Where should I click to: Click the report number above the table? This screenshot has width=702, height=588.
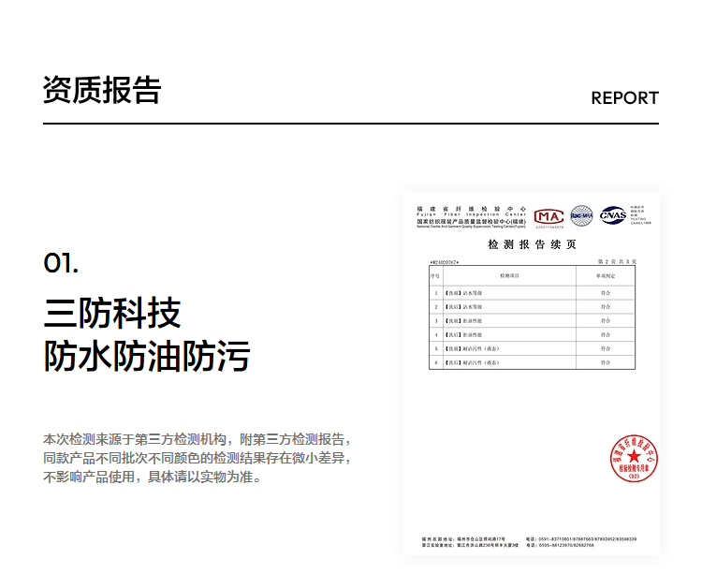(445, 262)
